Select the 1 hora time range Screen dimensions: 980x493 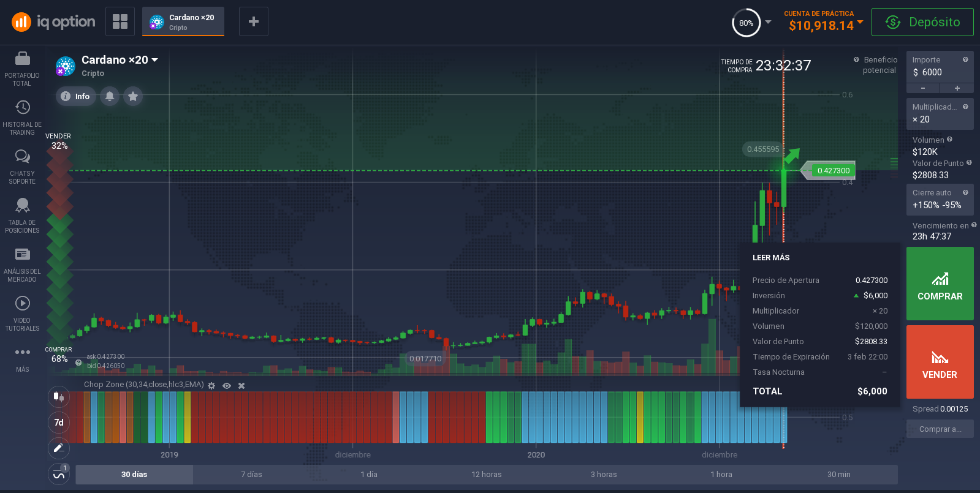tap(721, 475)
